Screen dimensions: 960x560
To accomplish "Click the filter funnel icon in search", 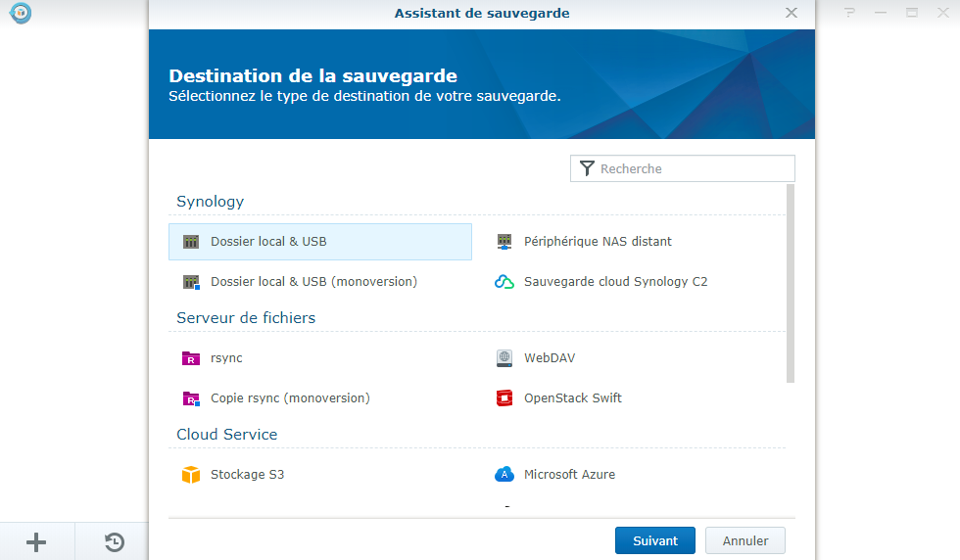I will [x=586, y=168].
